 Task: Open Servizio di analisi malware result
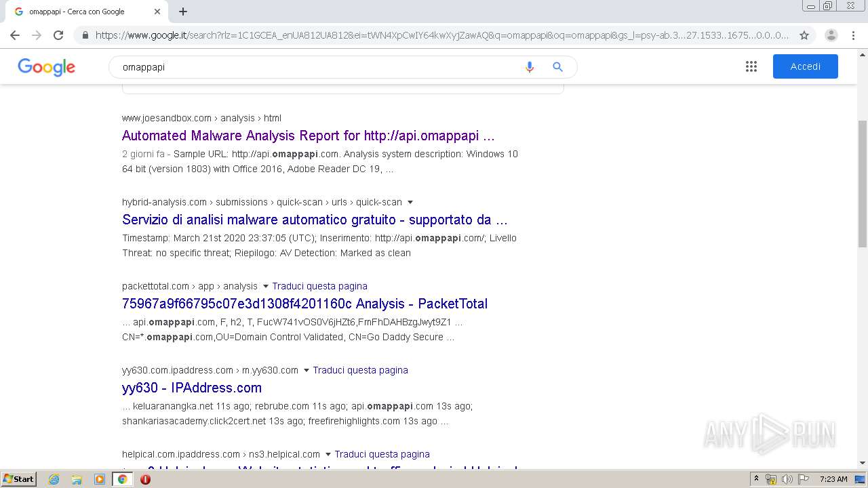click(315, 220)
